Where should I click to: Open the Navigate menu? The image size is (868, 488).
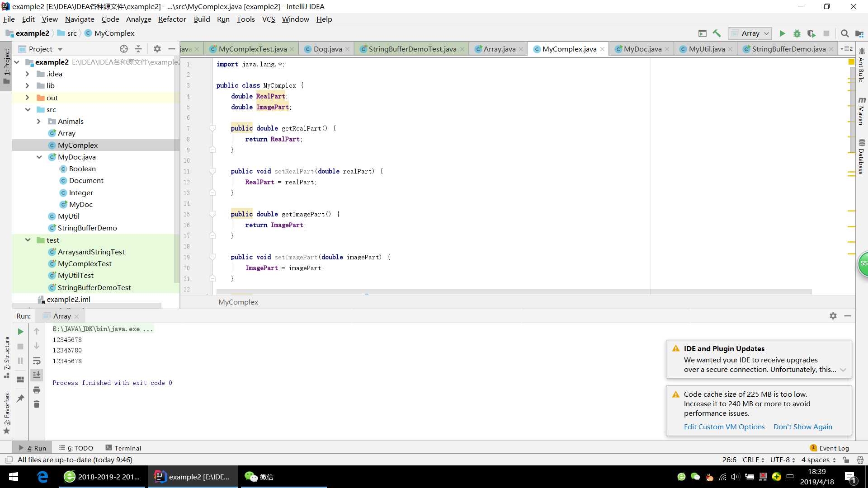[x=80, y=19]
